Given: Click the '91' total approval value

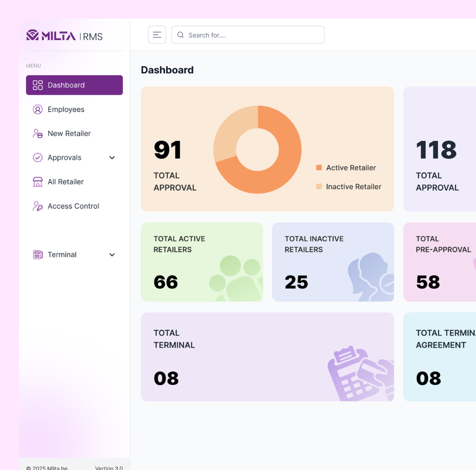Looking at the screenshot, I should coord(168,150).
